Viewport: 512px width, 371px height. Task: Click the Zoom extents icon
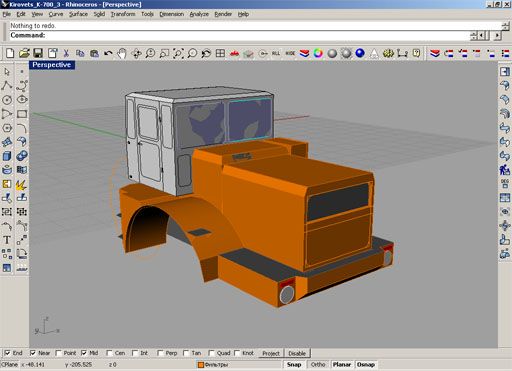click(x=178, y=53)
